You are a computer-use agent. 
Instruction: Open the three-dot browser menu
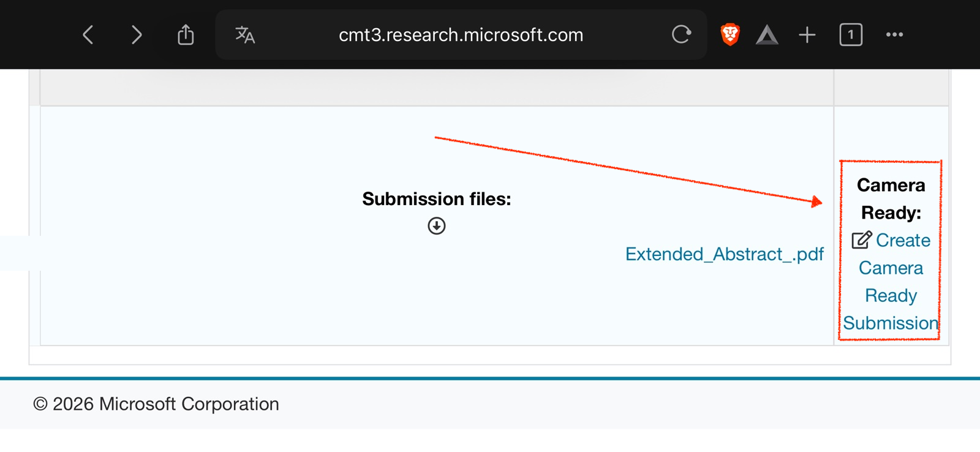[894, 35]
